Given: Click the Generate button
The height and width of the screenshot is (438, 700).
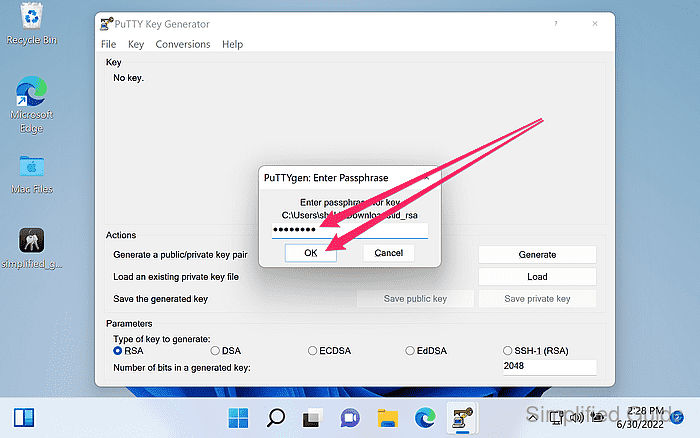Looking at the screenshot, I should (x=537, y=254).
